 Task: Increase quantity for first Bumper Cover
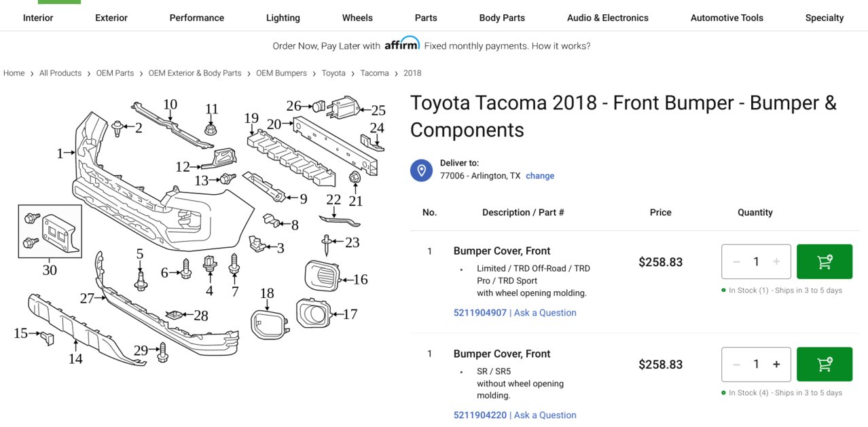pyautogui.click(x=776, y=262)
